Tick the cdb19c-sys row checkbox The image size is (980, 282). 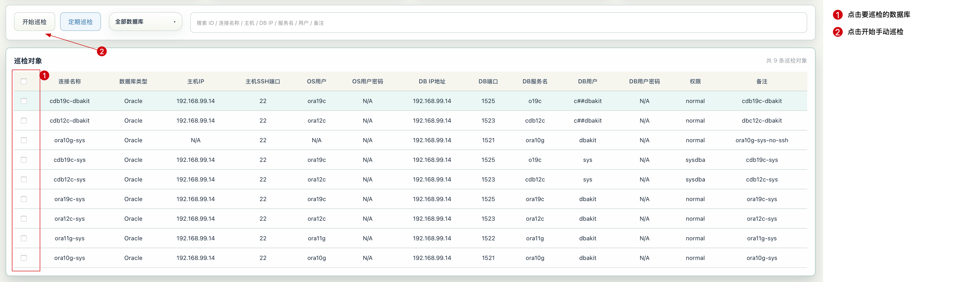point(24,160)
